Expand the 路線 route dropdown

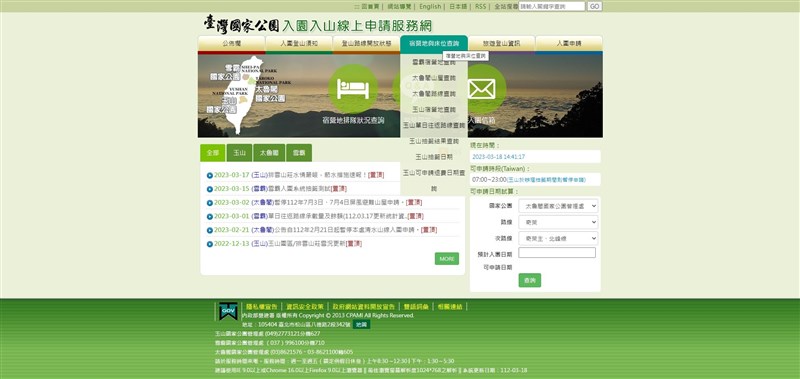coord(558,222)
